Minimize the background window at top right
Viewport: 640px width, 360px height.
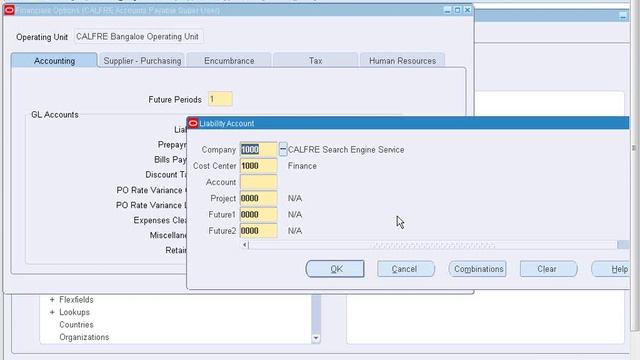click(623, 16)
